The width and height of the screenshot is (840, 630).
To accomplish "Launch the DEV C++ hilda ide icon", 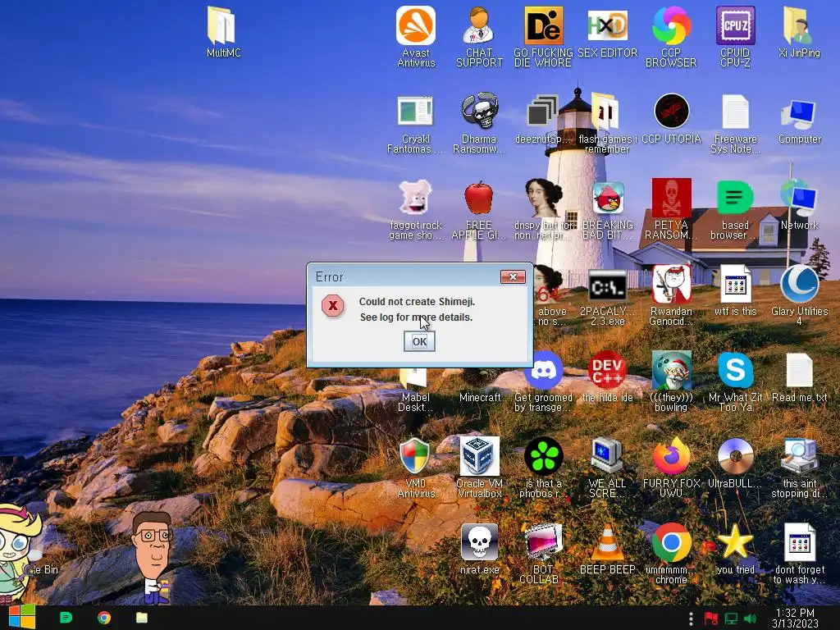I will point(608,371).
